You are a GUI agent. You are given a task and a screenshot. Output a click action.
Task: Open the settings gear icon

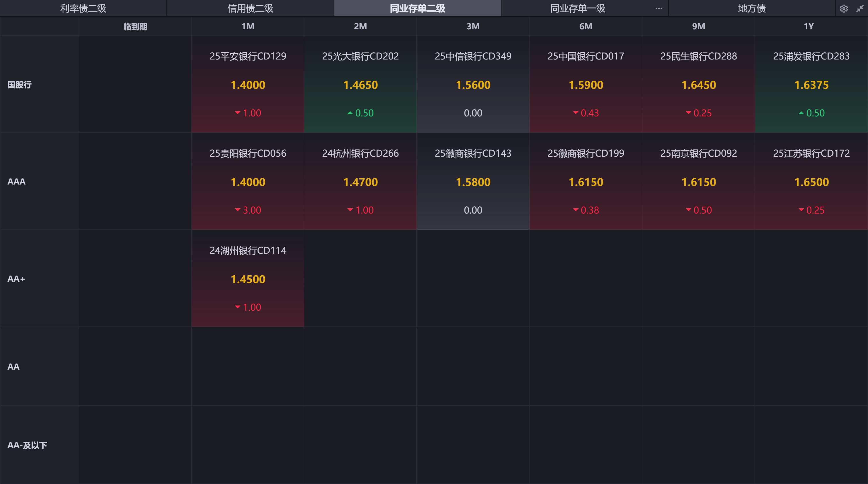(843, 8)
